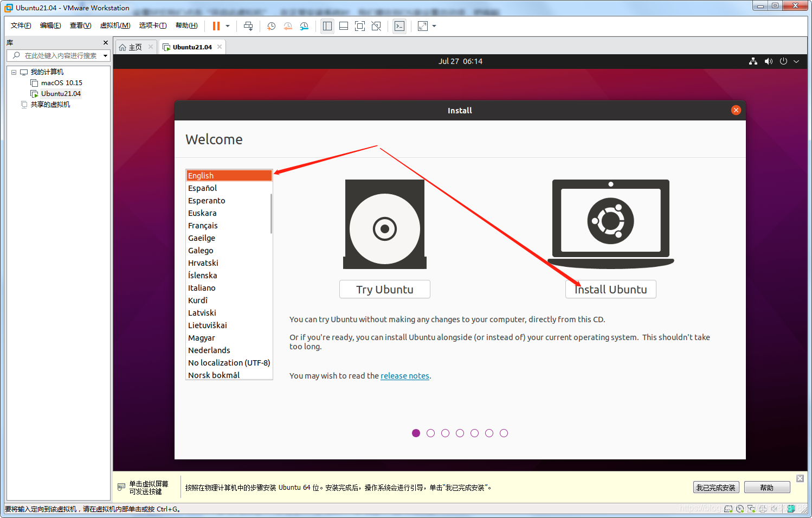Open snapshot manager with the wrench clock icon

304,26
